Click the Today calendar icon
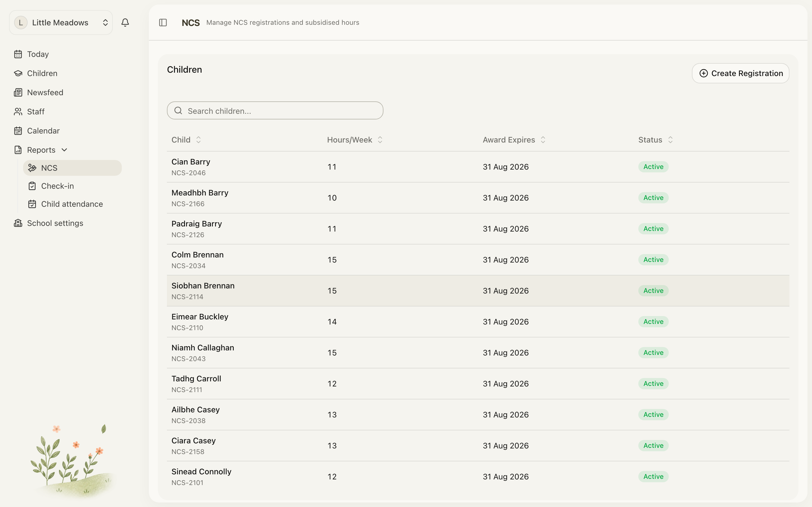The height and width of the screenshot is (507, 812). [x=18, y=54]
